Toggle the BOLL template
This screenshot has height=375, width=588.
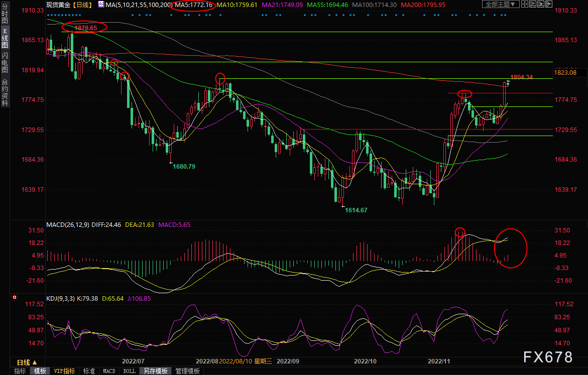129,371
